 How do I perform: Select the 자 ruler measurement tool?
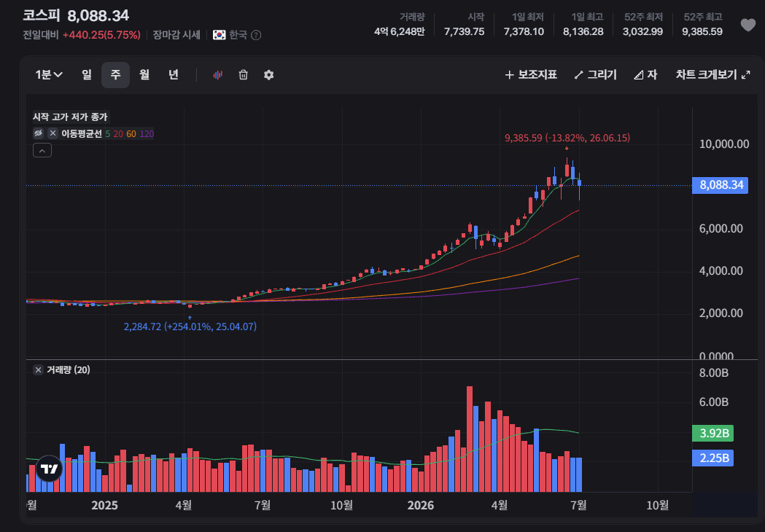click(645, 74)
